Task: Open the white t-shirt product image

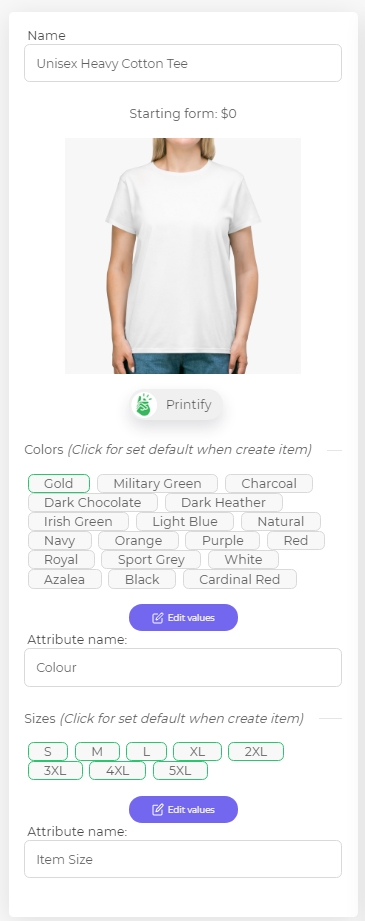Action: 183,256
